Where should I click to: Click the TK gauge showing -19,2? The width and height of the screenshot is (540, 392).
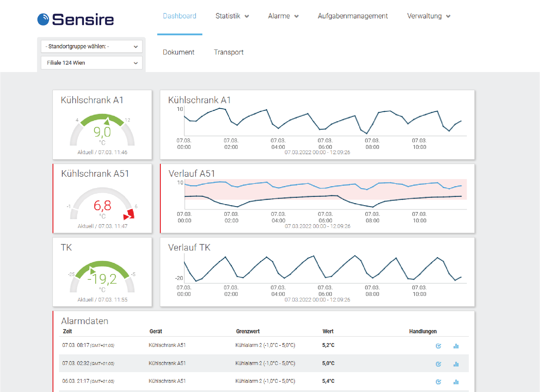[102, 277]
